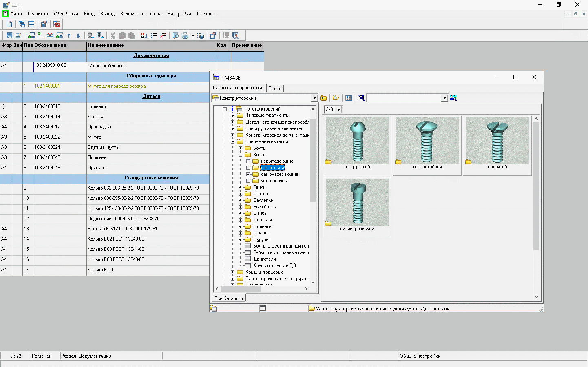This screenshot has width=588, height=367.
Task: Click the delete row icon
Action: pyautogui.click(x=50, y=35)
